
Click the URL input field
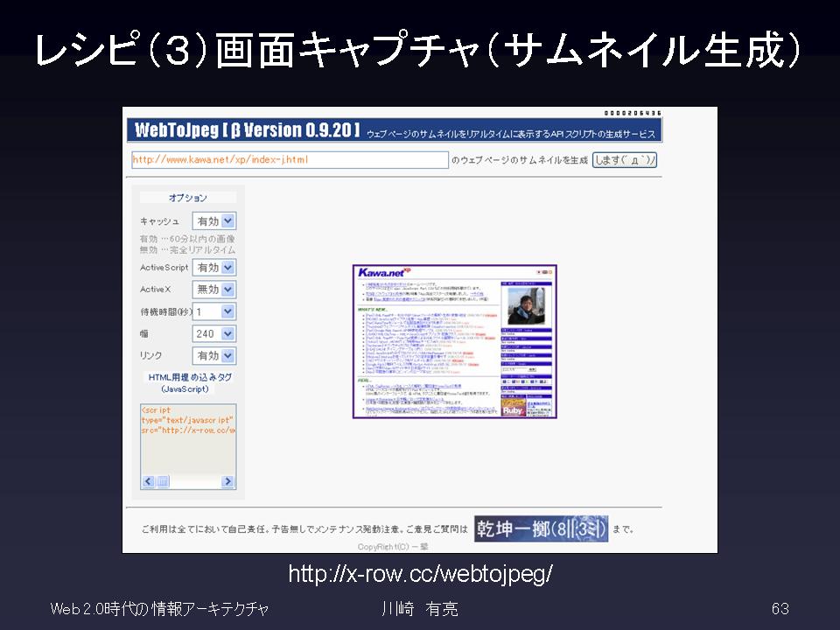tap(289, 160)
